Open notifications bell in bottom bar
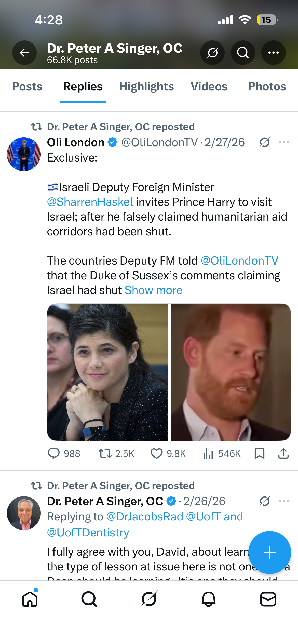The width and height of the screenshot is (298, 644). 209,599
